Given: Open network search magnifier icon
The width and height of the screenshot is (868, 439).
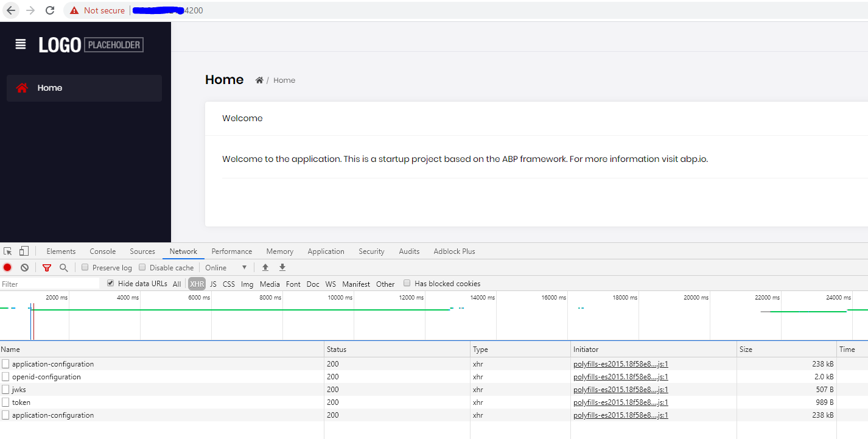Looking at the screenshot, I should [x=63, y=267].
